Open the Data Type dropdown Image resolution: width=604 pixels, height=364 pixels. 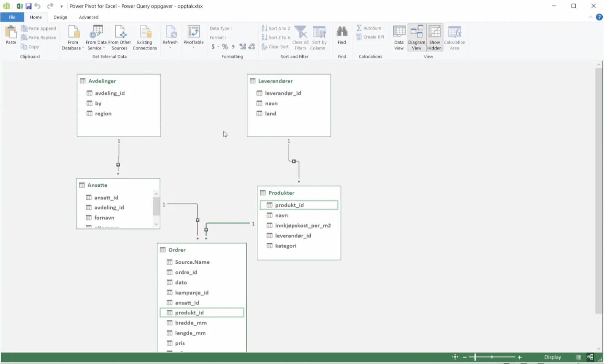point(221,29)
